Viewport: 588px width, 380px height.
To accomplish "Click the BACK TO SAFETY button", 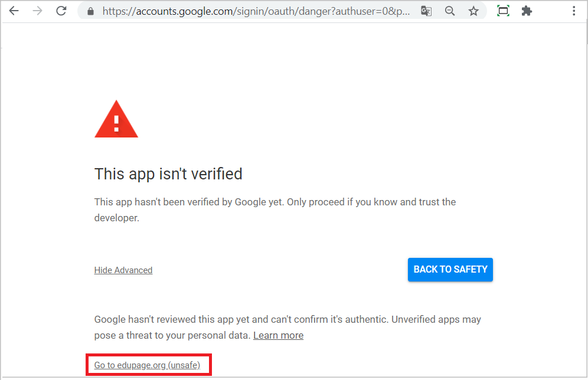I will (450, 270).
